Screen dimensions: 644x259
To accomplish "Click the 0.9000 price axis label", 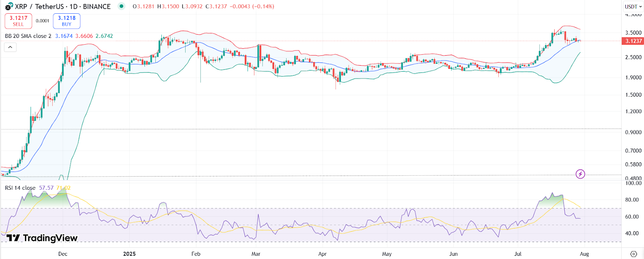I will (633, 132).
